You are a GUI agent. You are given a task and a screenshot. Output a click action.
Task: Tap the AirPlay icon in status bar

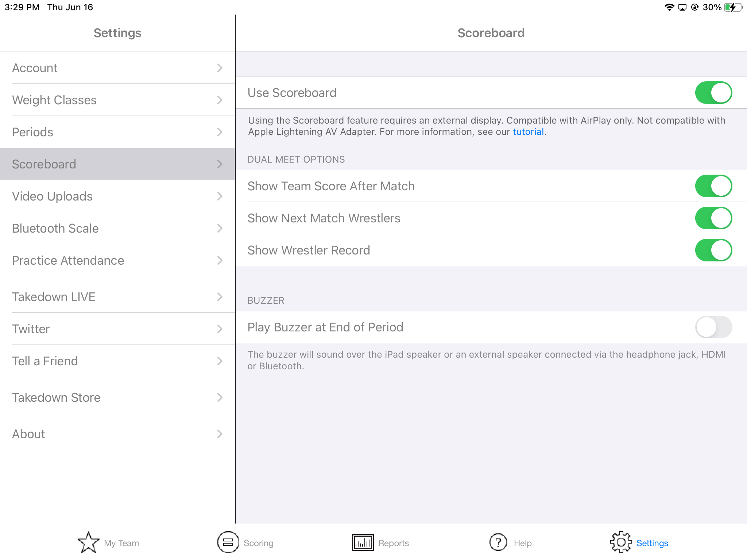[x=682, y=7]
